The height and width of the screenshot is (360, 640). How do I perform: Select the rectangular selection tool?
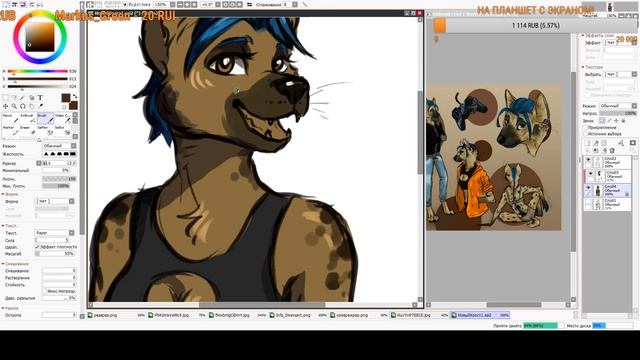pyautogui.click(x=5, y=98)
